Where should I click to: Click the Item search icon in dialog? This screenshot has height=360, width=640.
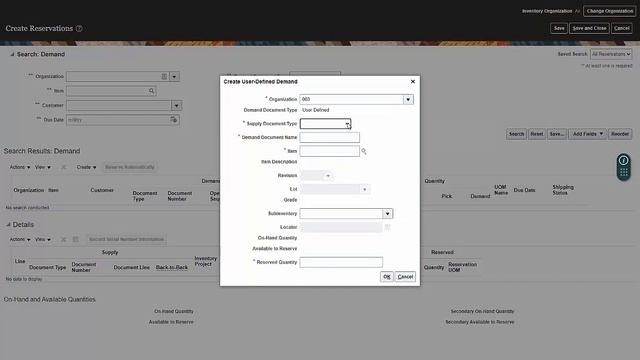pyautogui.click(x=364, y=151)
